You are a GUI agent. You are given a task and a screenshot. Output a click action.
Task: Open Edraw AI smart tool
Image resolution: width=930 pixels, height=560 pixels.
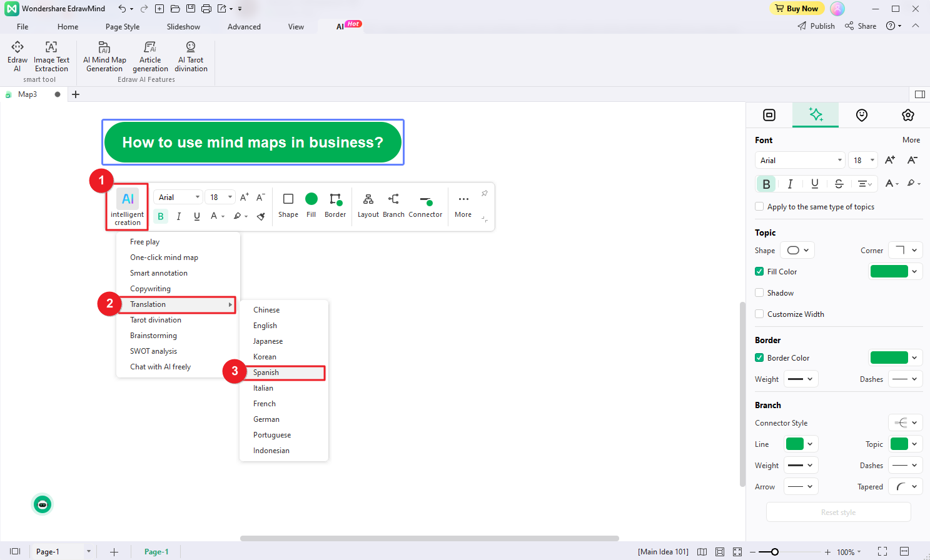coord(18,56)
